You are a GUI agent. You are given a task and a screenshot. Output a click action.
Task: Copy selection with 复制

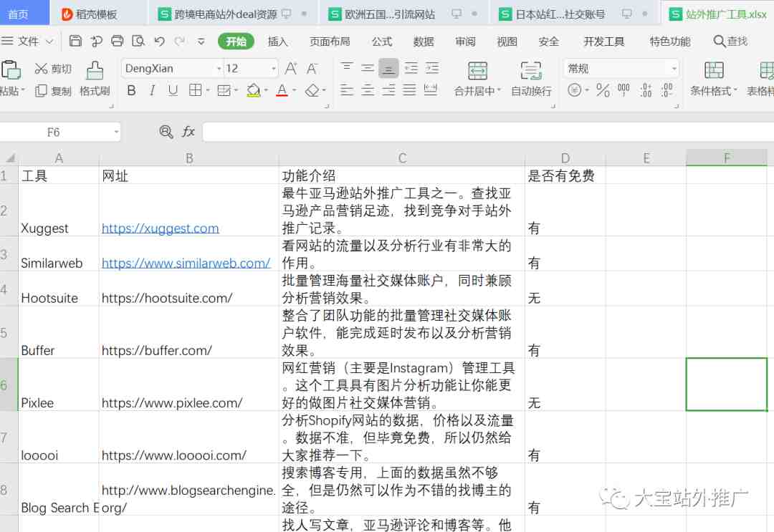(x=53, y=91)
